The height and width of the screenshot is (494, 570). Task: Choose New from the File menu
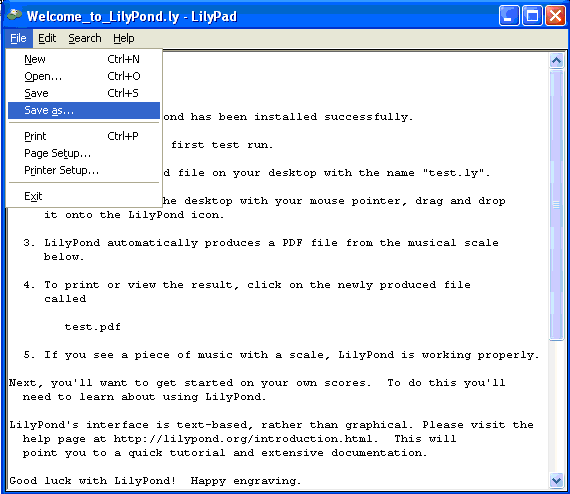pos(84,59)
